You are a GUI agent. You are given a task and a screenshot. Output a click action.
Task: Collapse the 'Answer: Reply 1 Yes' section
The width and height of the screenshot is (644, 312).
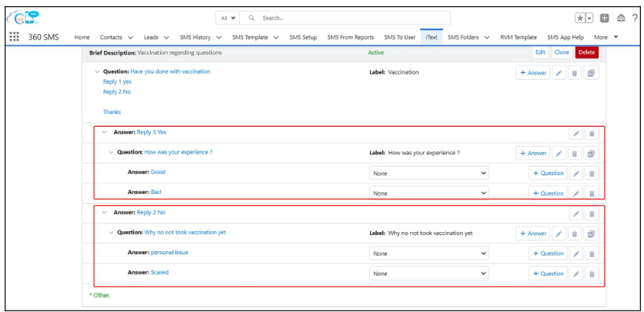(x=104, y=132)
